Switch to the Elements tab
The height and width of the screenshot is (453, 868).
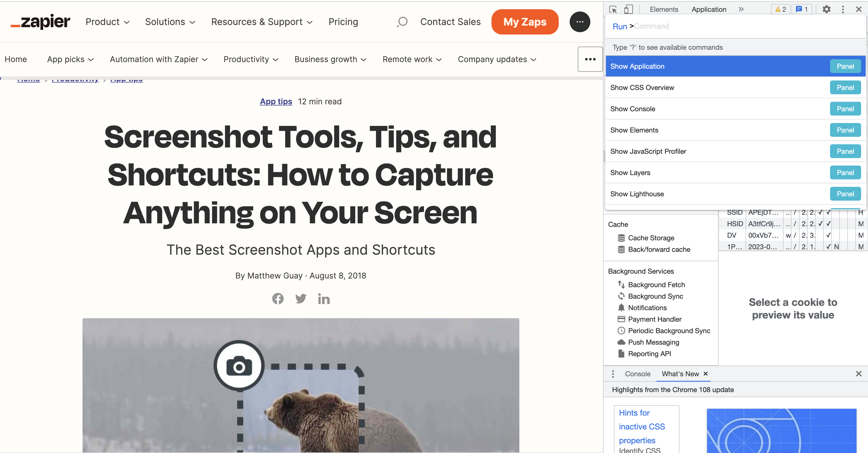point(664,9)
